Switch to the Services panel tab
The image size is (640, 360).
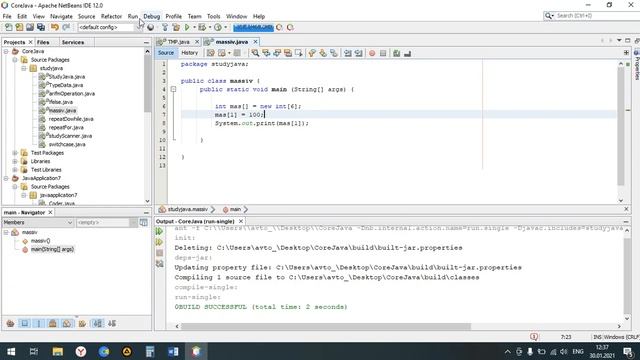pos(73,42)
